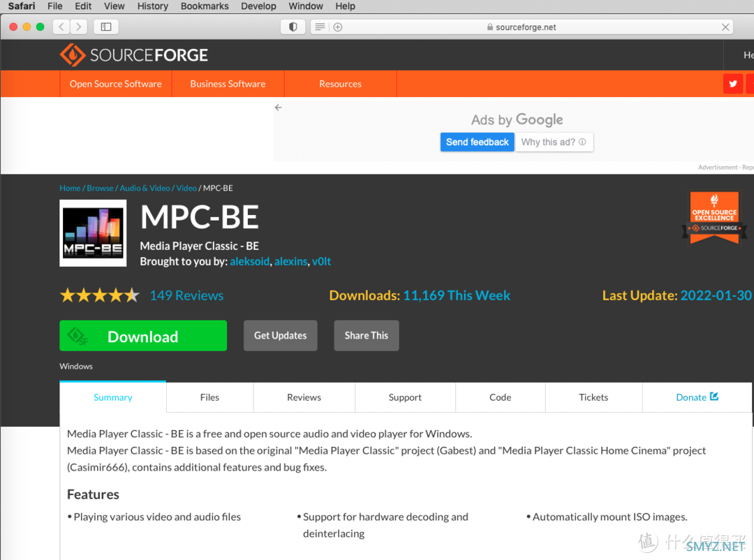
Task: Open the Bookmarks menu
Action: pos(205,6)
